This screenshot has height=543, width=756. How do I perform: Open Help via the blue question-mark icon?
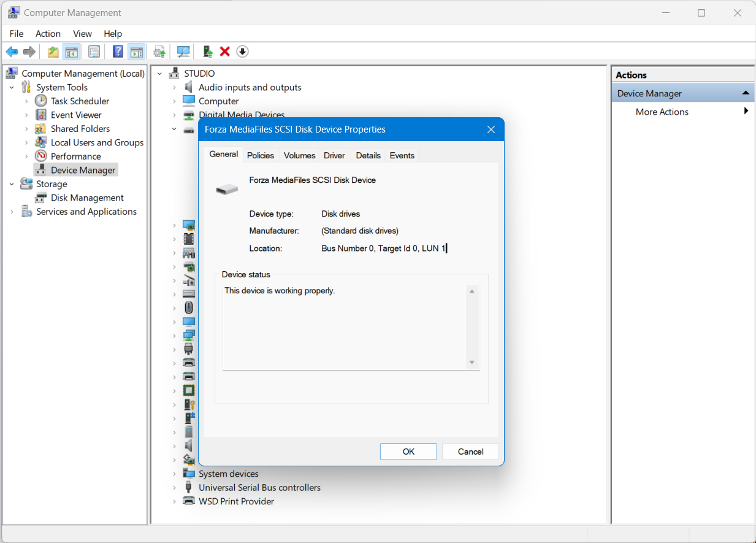[118, 52]
